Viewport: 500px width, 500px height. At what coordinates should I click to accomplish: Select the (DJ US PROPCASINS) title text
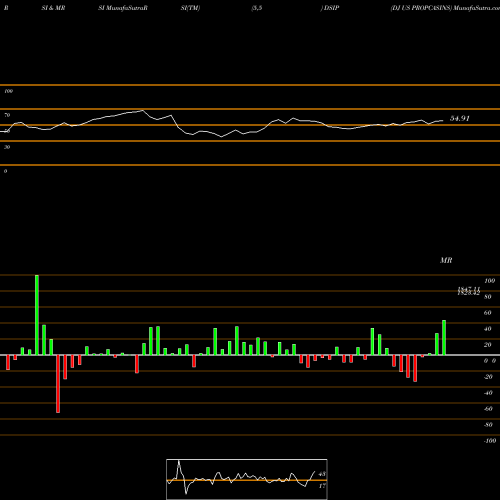[421, 8]
